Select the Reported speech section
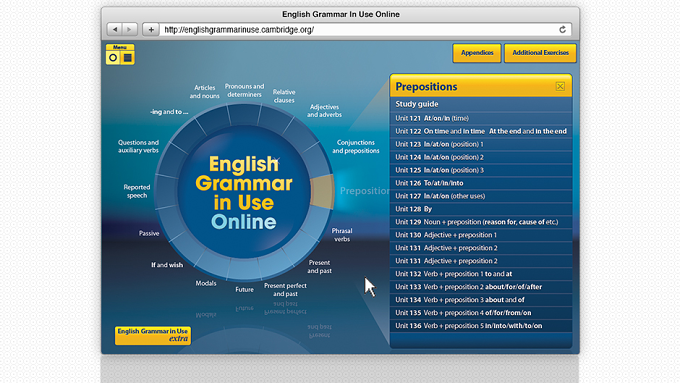Image resolution: width=680 pixels, height=383 pixels. (x=137, y=191)
